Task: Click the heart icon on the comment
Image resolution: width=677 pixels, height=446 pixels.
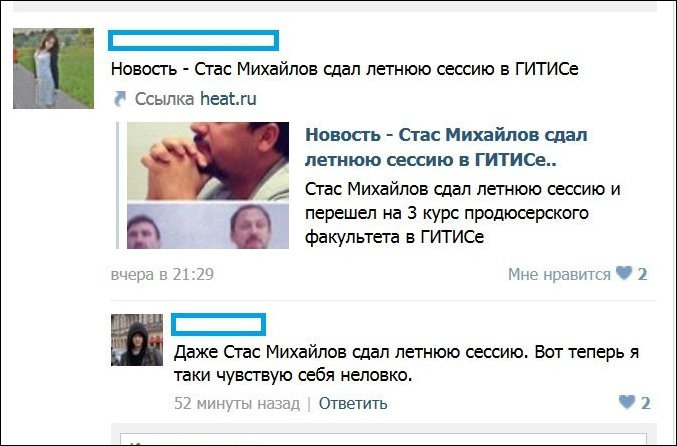Action: tap(627, 402)
